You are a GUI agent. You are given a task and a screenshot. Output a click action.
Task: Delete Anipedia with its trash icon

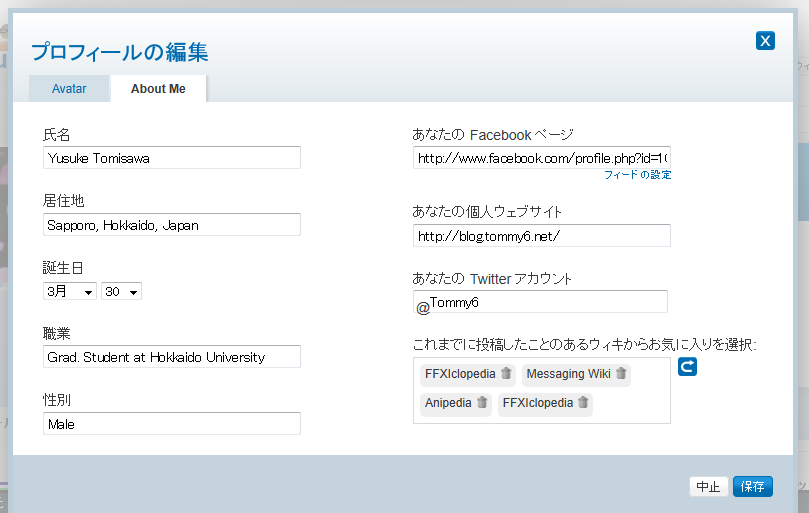(x=482, y=402)
